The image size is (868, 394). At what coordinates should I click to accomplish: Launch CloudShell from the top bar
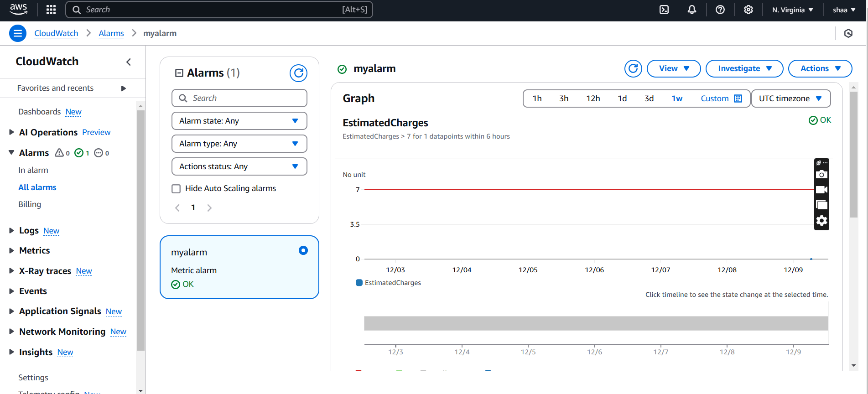pos(664,10)
